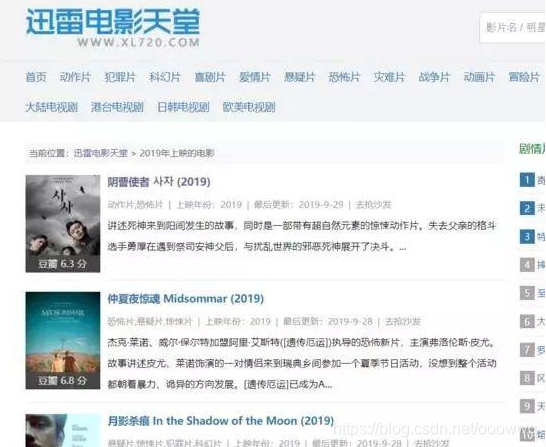Image resolution: width=546 pixels, height=447 pixels.
Task: Select the 动画片 navigation item
Action: pos(479,77)
